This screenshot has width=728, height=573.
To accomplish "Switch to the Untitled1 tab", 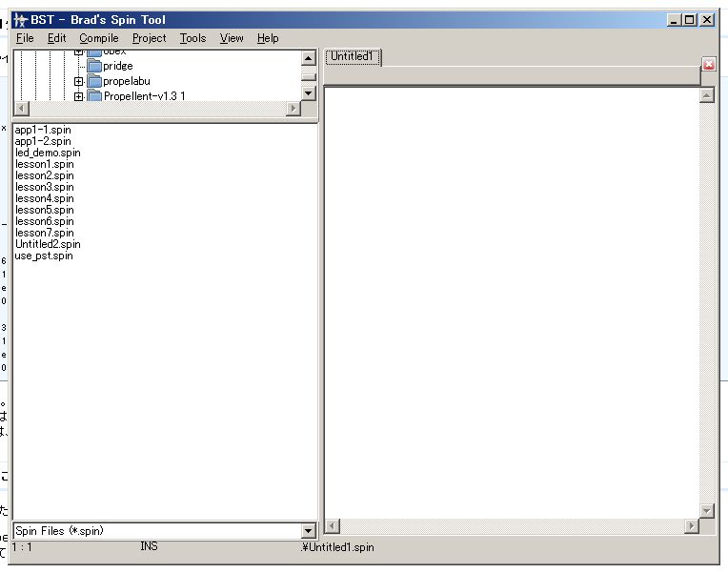I will click(x=354, y=57).
